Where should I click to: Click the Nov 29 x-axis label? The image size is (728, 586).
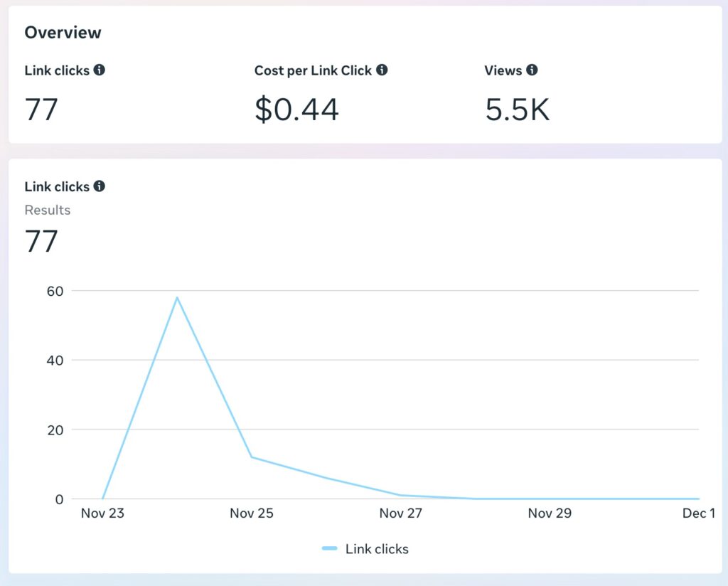tap(550, 513)
